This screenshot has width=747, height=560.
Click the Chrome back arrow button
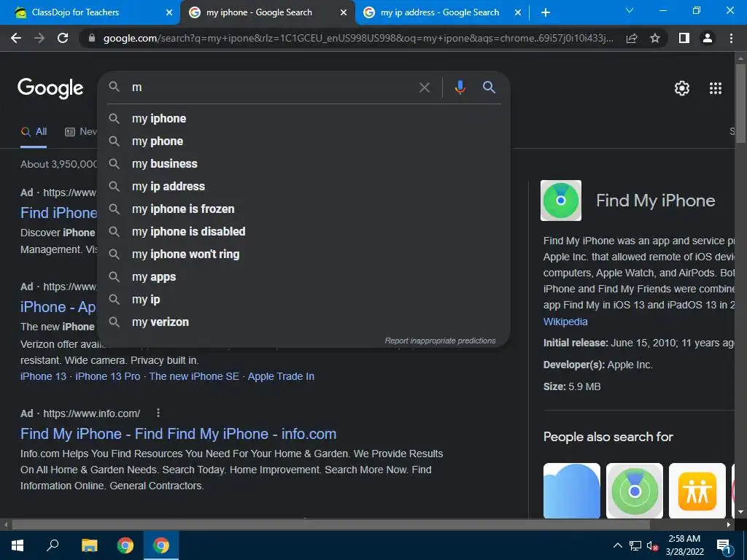point(16,38)
